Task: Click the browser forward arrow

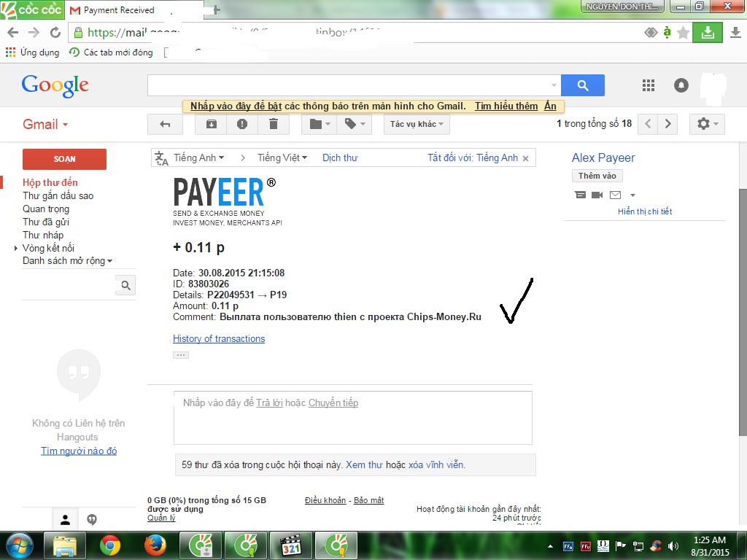Action: (x=34, y=32)
